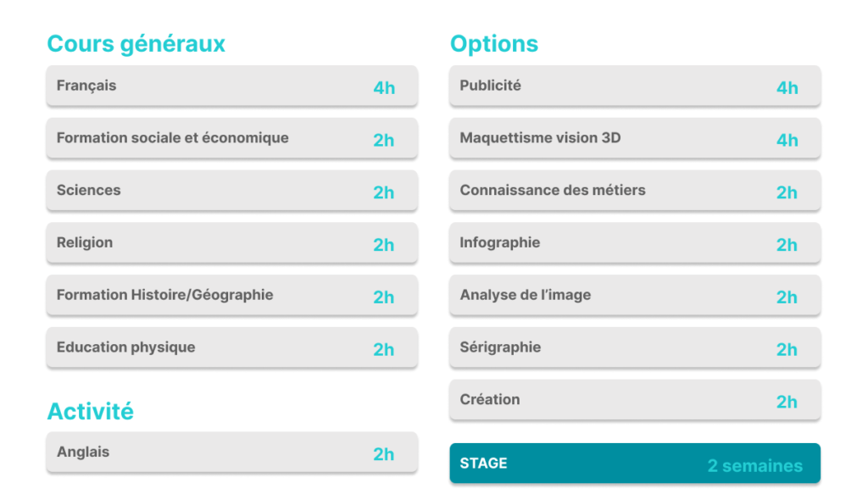Choose the Education physique card
Image resolution: width=868 pixels, height=494 pixels.
tap(232, 347)
